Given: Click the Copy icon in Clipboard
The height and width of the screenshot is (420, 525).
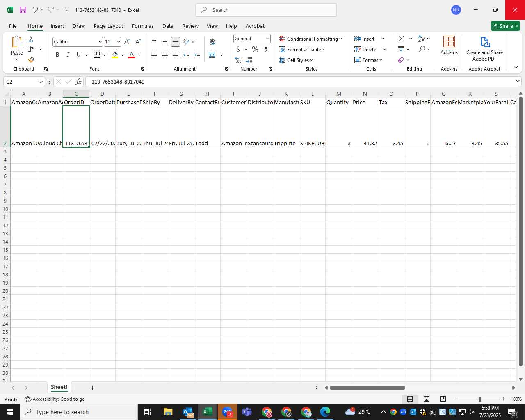Looking at the screenshot, I should (x=31, y=49).
